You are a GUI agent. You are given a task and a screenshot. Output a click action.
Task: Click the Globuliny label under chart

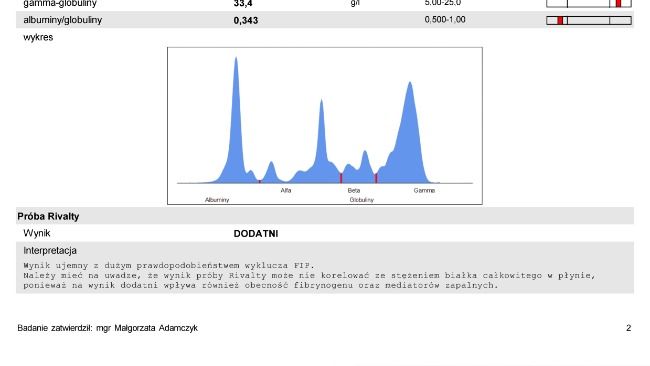coord(361,200)
